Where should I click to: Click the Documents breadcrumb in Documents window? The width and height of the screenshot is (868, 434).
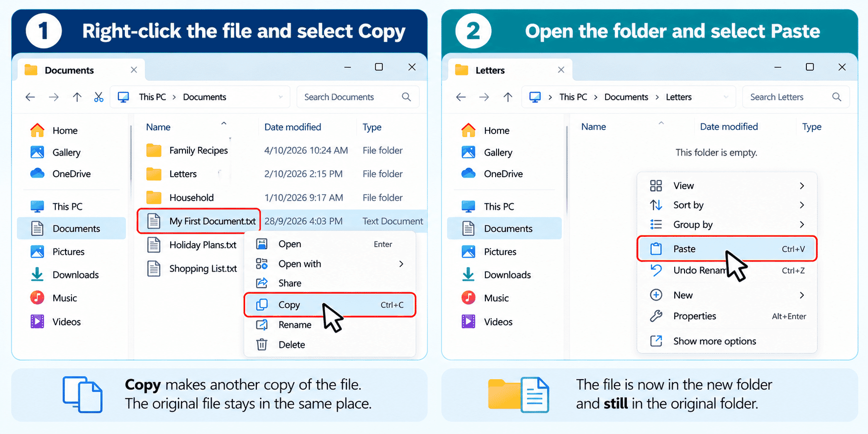coord(205,97)
